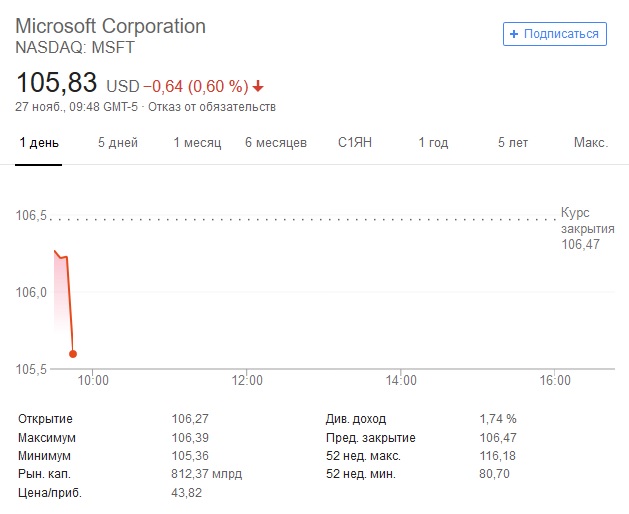Image resolution: width=629 pixels, height=514 pixels.
Task: Click the Максимум value 106,39
Action: point(190,437)
